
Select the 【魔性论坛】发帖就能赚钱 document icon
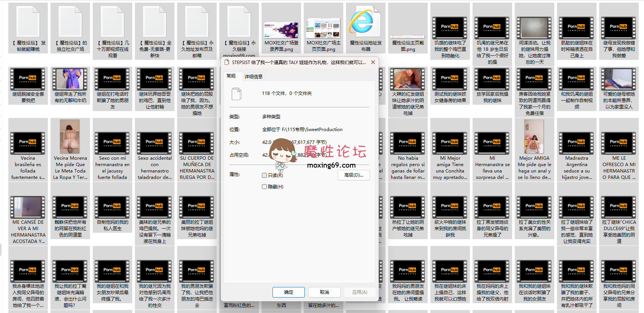pos(28,23)
